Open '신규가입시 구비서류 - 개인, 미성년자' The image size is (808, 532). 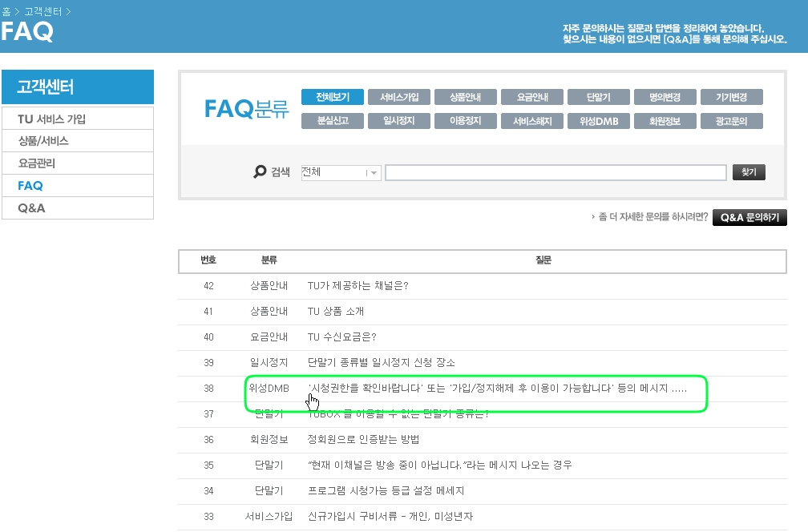pyautogui.click(x=390, y=517)
